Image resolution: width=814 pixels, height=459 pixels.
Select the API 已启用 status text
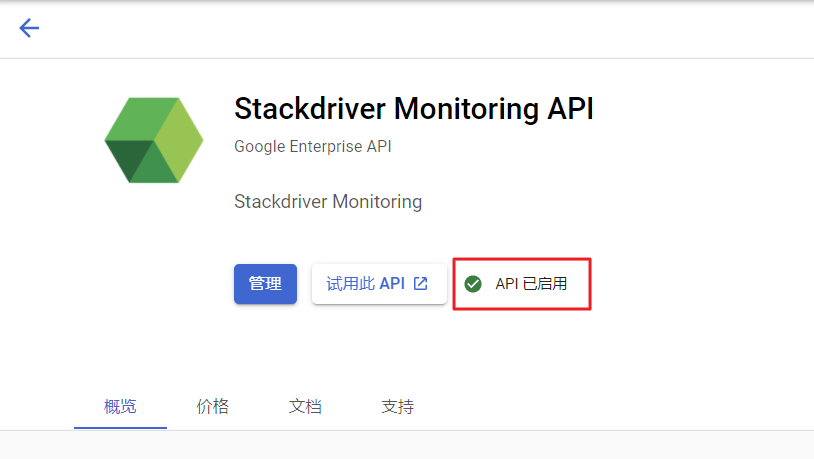[x=531, y=284]
